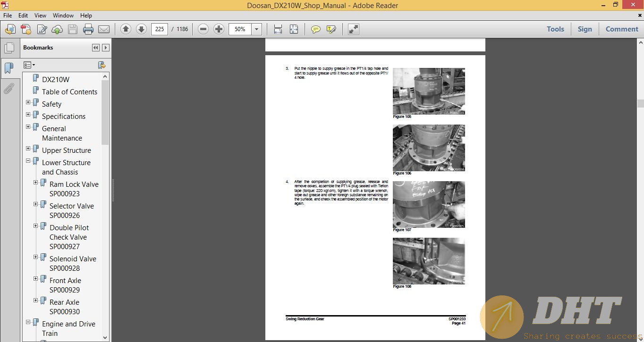This screenshot has height=342, width=644.
Task: Zoom in with the plus button
Action: tap(219, 29)
